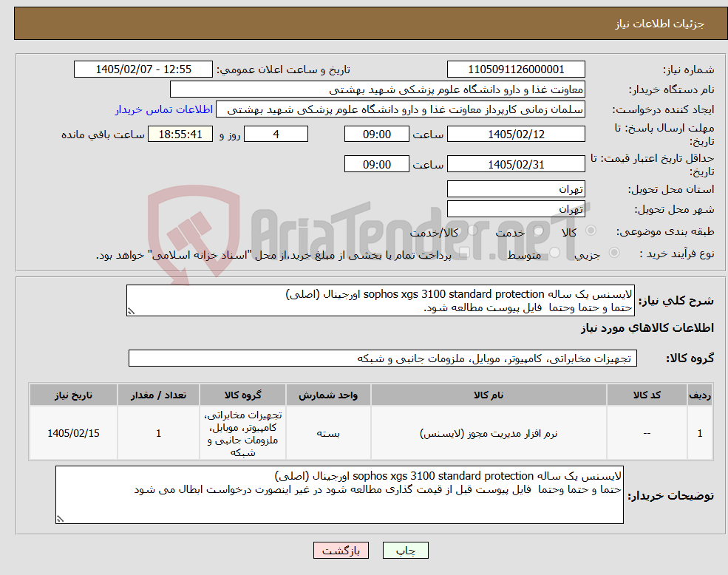This screenshot has width=728, height=575.
Task: Click the response deadline time field 09:00
Action: pos(376,135)
